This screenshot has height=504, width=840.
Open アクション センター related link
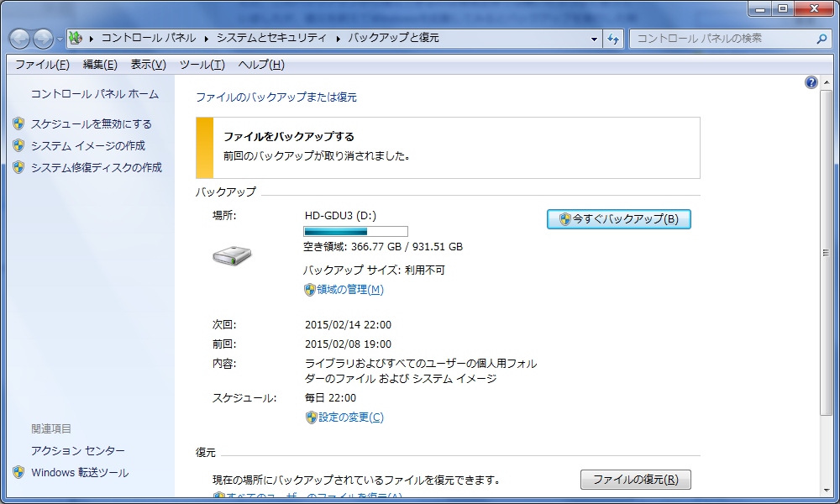tap(77, 451)
